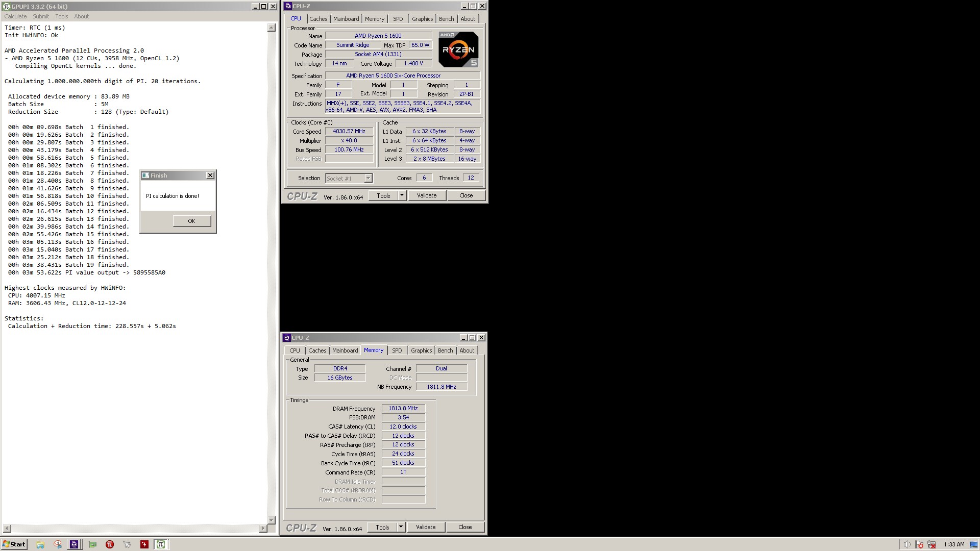980x551 pixels.
Task: Click the NB Frequency value 1811.8 MHz
Action: (442, 387)
